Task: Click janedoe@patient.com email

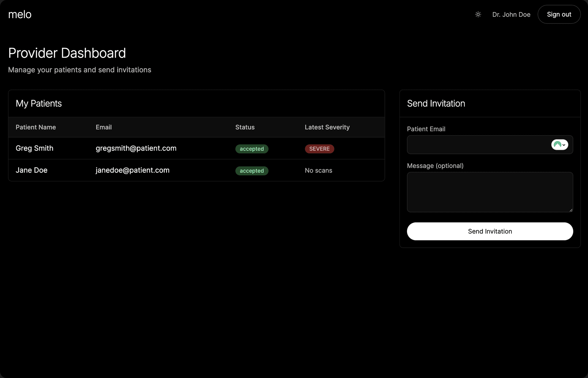Action: pyautogui.click(x=132, y=170)
